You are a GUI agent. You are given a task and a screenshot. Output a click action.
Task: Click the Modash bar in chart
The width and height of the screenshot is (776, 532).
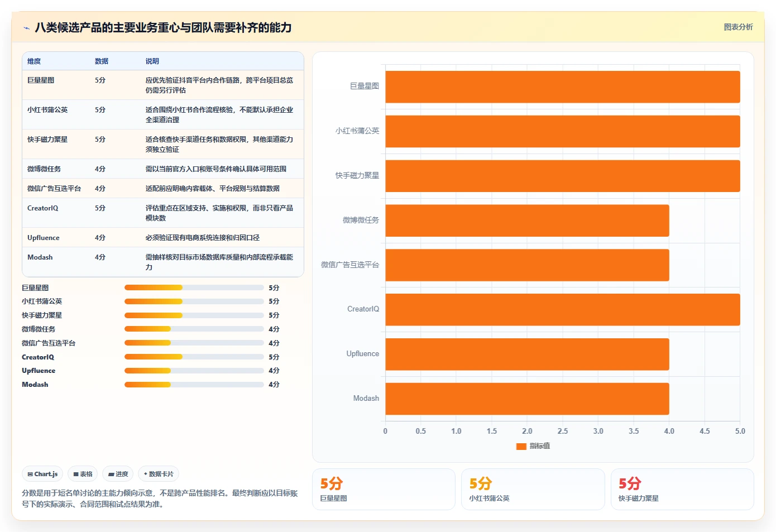[527, 399]
